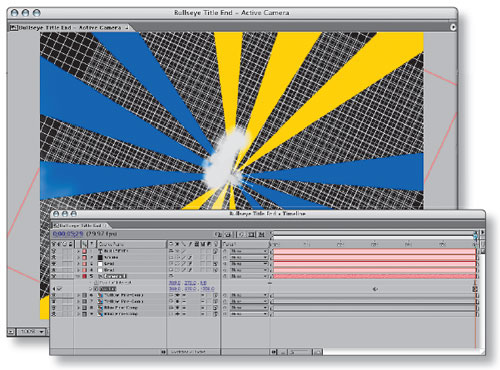Click the parent pick whip for layer 3
Image resolution: width=500 pixels, height=370 pixels.
pyautogui.click(x=225, y=264)
